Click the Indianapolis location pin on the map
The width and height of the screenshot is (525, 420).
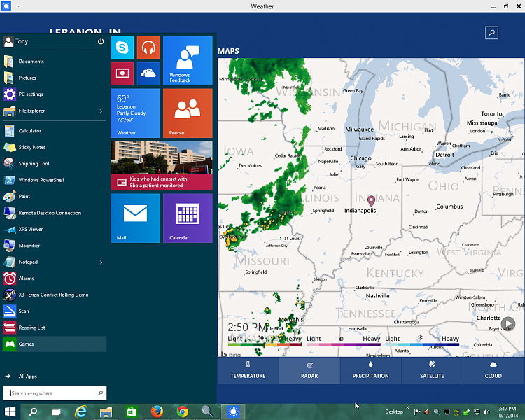point(371,201)
